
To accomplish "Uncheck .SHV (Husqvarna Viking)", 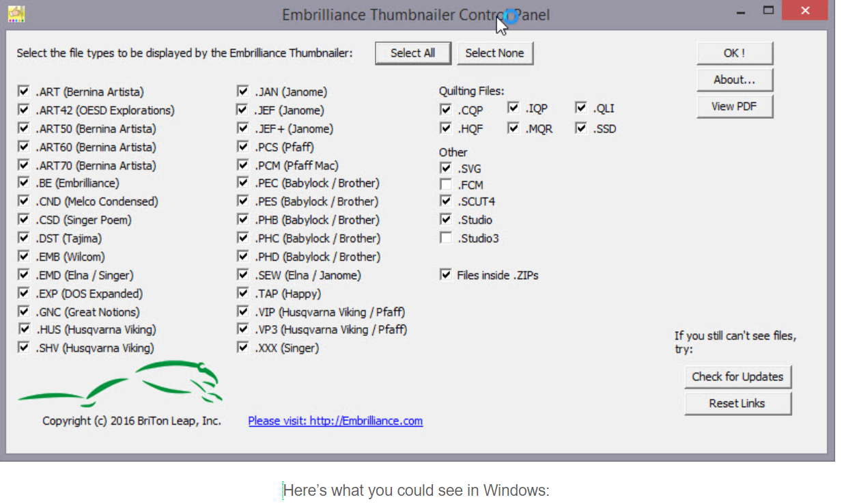I will [x=25, y=348].
